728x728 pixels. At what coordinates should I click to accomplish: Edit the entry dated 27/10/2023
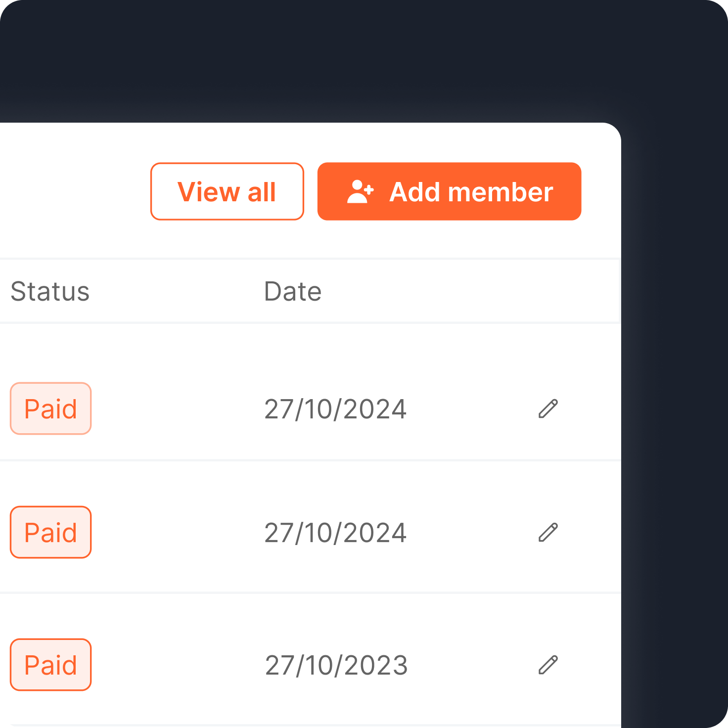coord(548,665)
